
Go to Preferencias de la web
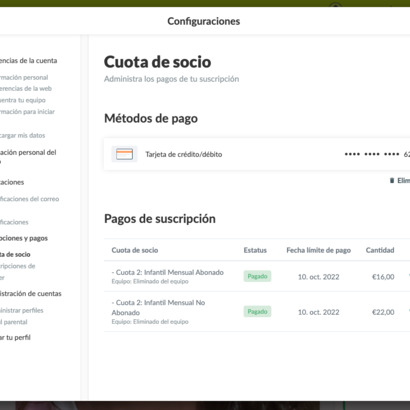(26, 89)
